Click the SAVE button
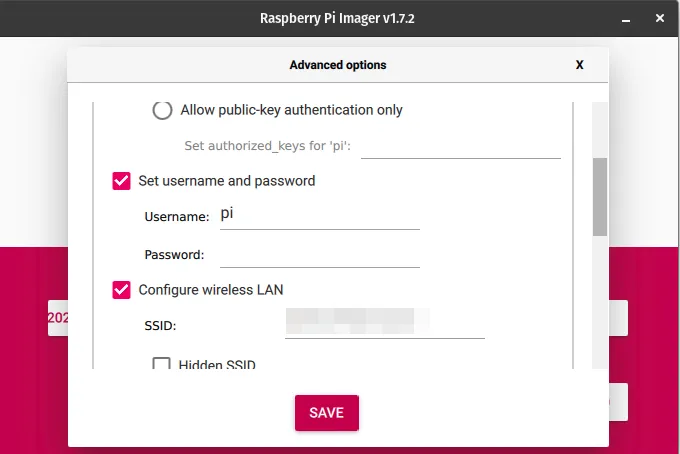Image resolution: width=680 pixels, height=454 pixels. [x=326, y=413]
